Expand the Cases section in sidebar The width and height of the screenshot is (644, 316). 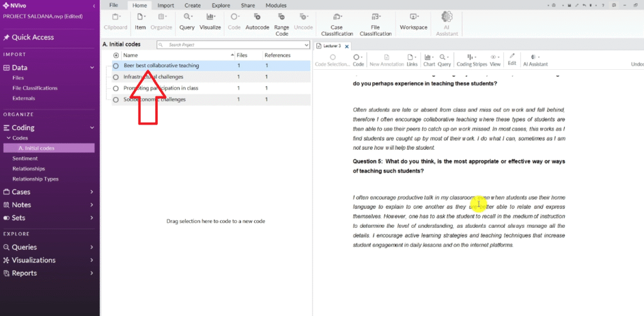(92, 192)
